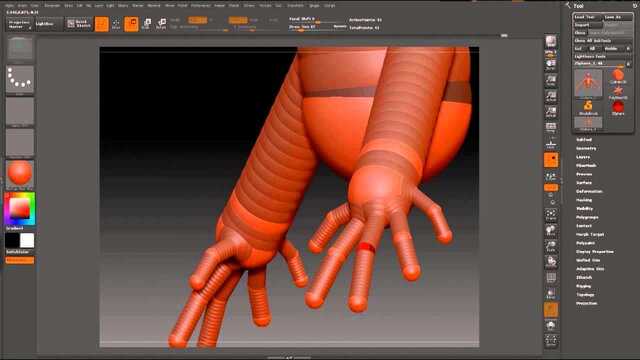Select the Cylinder3D tool icon
The image size is (640, 360).
pyautogui.click(x=618, y=76)
